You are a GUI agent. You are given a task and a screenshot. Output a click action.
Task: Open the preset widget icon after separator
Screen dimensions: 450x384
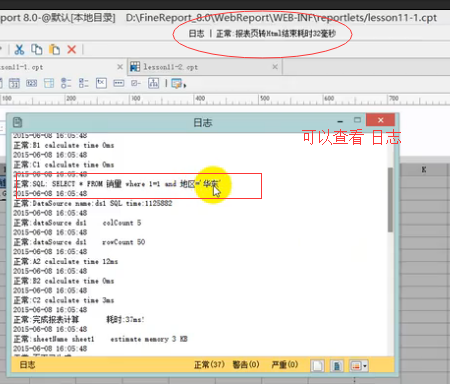click(x=176, y=83)
